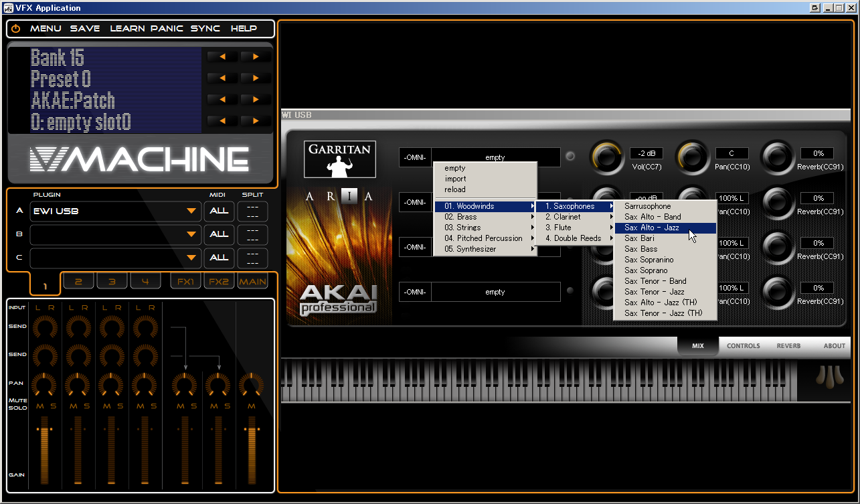Select the MAIN mixer tab
Screen dimensions: 860x504
pyautogui.click(x=253, y=282)
